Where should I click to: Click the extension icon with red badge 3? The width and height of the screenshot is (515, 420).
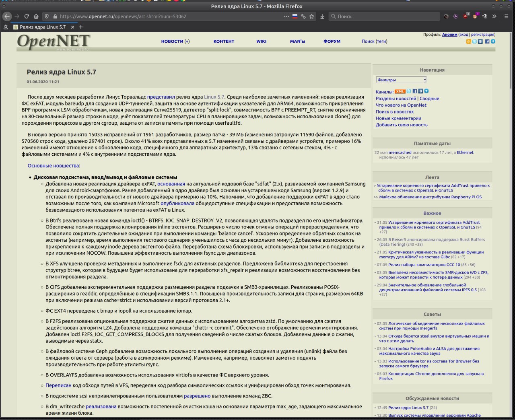coord(466,16)
